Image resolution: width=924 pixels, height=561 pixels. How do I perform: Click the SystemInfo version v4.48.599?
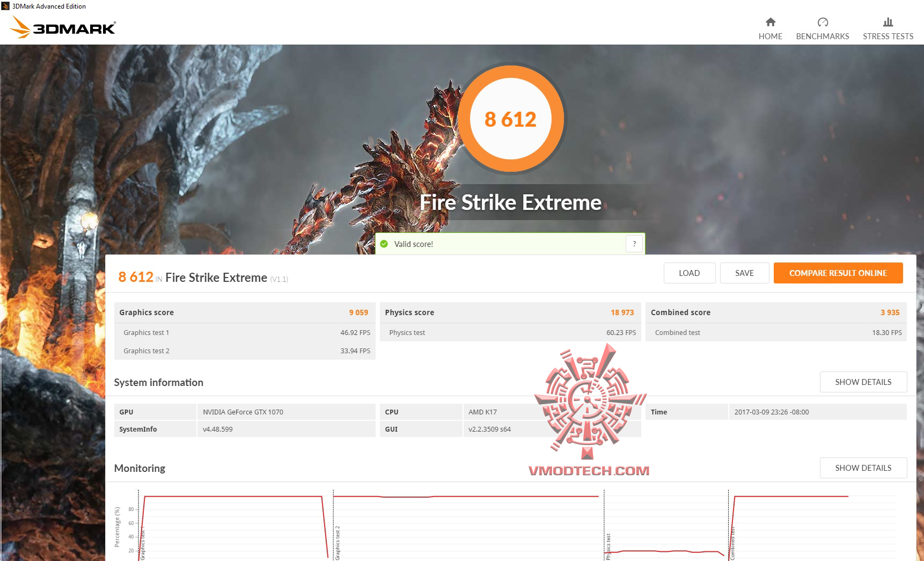click(x=218, y=429)
